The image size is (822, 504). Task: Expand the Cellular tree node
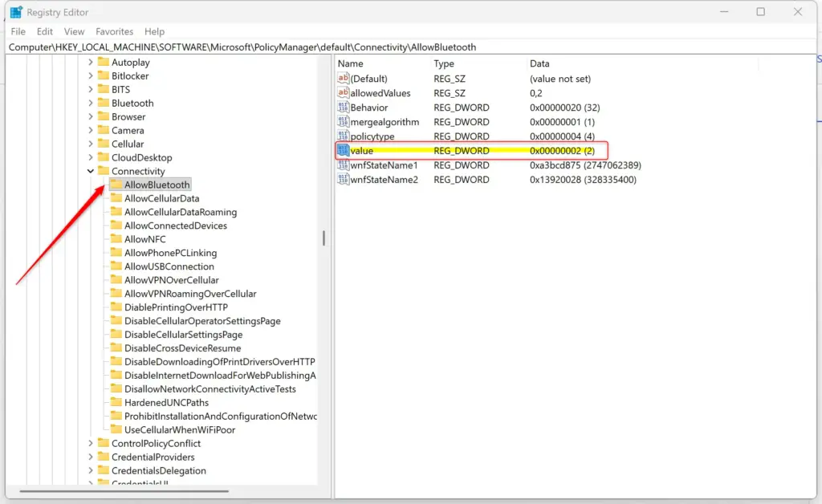tap(90, 144)
